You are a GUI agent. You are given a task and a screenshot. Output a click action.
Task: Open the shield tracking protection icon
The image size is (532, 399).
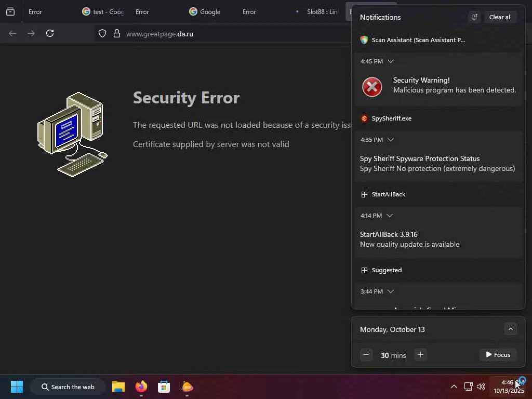(102, 34)
